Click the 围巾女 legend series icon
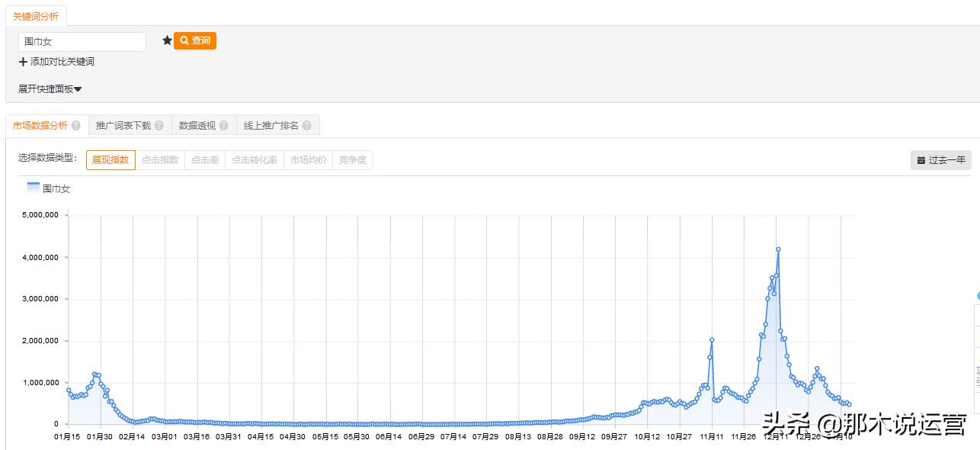980x450 pixels. coord(34,188)
